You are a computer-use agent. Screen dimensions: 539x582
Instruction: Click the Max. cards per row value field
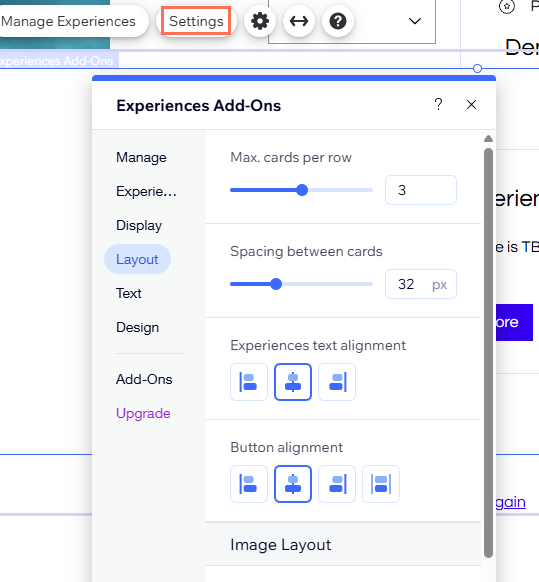click(421, 190)
